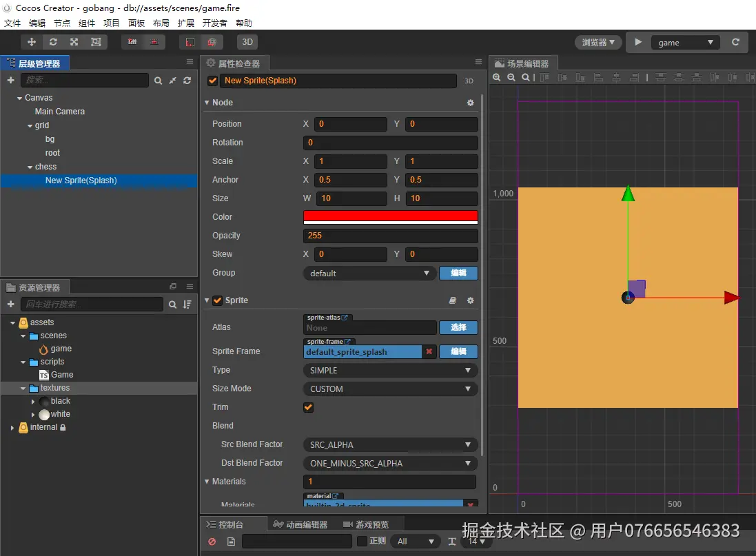The image size is (756, 556).
Task: Select the Scale transform tool
Action: 74,42
